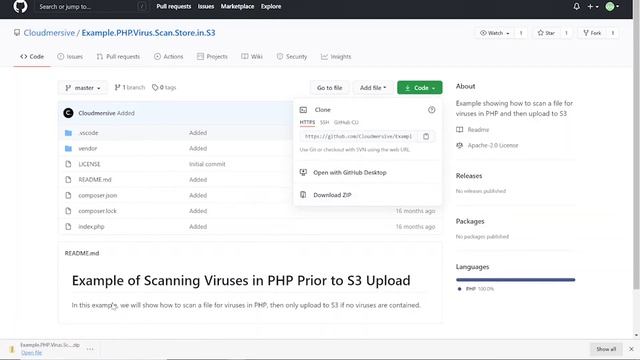The height and width of the screenshot is (360, 640).
Task: Open Example.PHP.Virus.Scan.Store.in.S3 repo link
Action: click(148, 33)
